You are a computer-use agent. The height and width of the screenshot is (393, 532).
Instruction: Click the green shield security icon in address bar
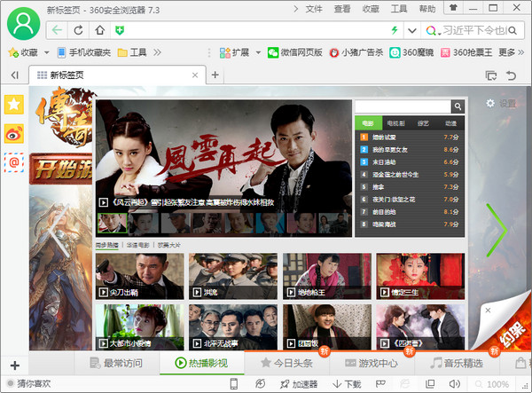tap(120, 30)
